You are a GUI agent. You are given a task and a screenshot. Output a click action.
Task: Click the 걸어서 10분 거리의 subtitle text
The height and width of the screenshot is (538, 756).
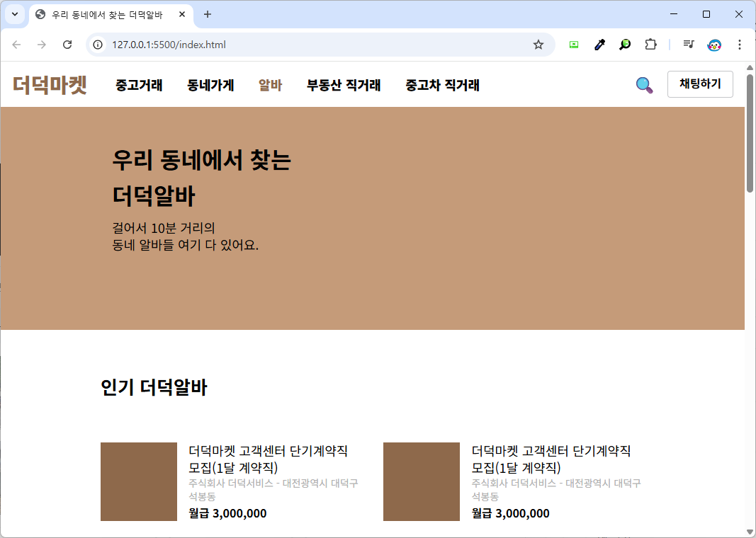[164, 228]
